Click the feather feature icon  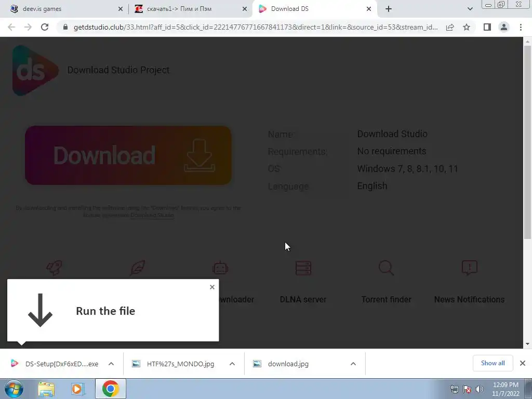point(137,268)
